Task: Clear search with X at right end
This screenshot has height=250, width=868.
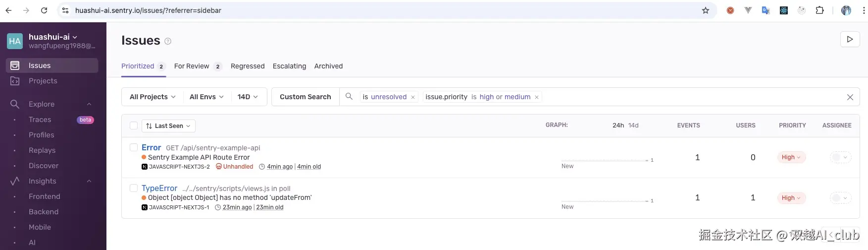Action: tap(850, 97)
